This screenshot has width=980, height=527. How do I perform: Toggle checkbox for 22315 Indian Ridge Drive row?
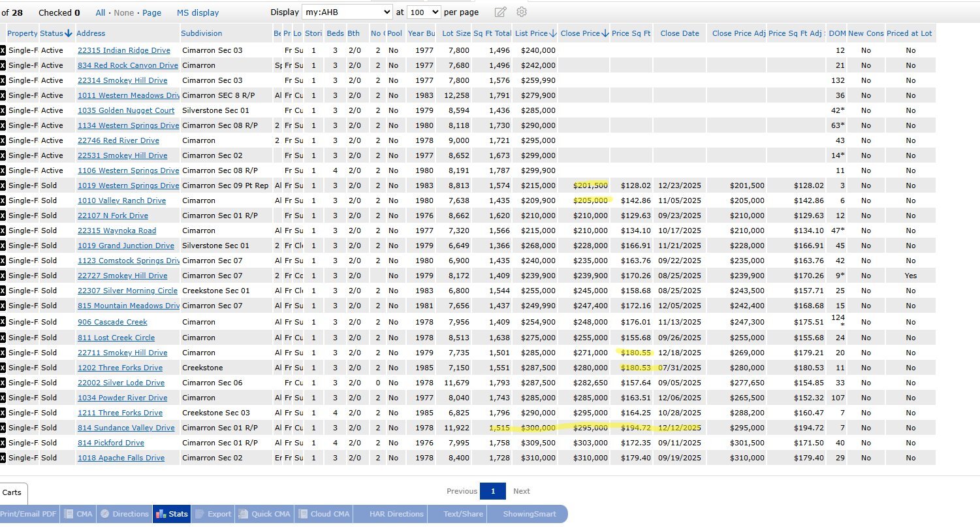coord(3,50)
